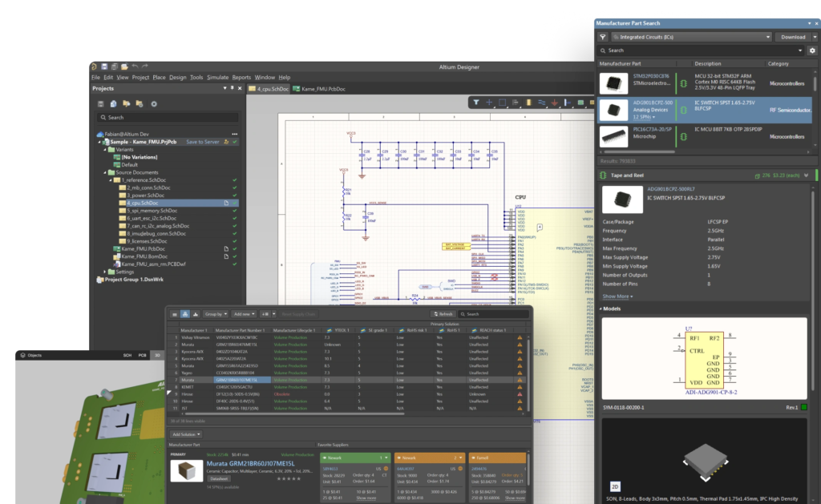Click the BOM table horizontal scrollbar
This screenshot has height=504, width=821.
click(x=293, y=414)
